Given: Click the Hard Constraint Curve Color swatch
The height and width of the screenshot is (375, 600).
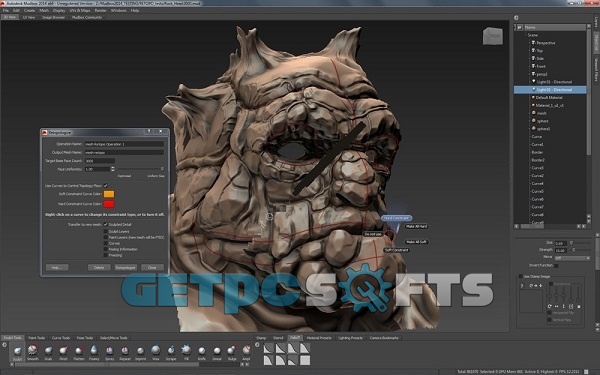Looking at the screenshot, I should click(109, 204).
